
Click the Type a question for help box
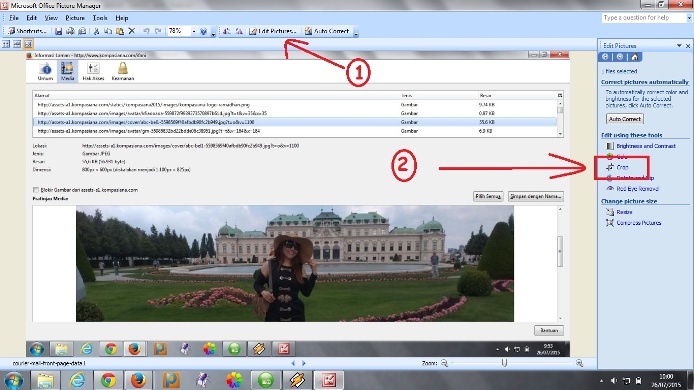click(x=644, y=18)
